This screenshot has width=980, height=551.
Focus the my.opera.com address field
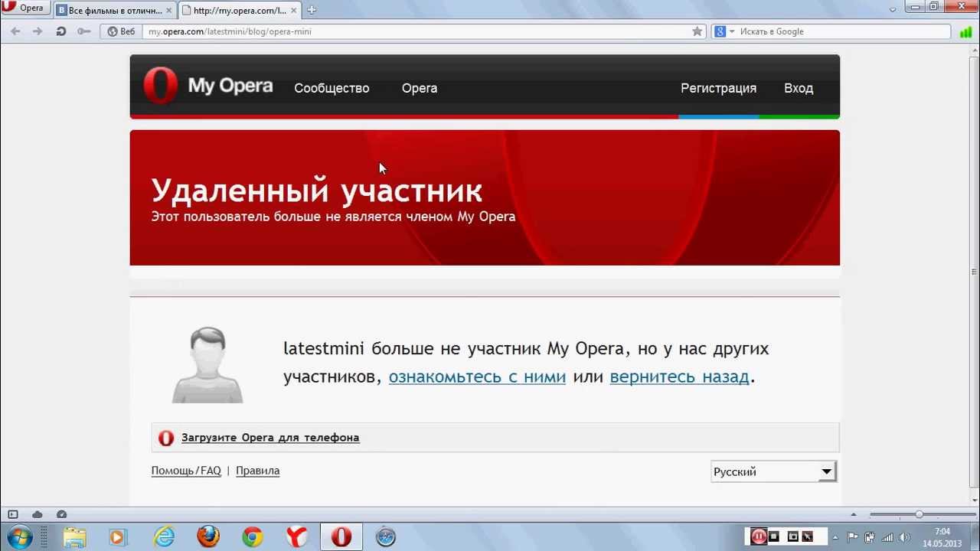[417, 31]
